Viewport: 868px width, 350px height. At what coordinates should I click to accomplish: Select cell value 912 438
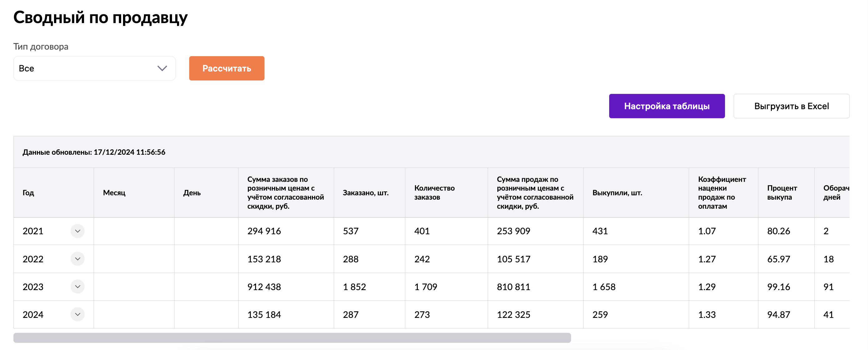(x=264, y=287)
